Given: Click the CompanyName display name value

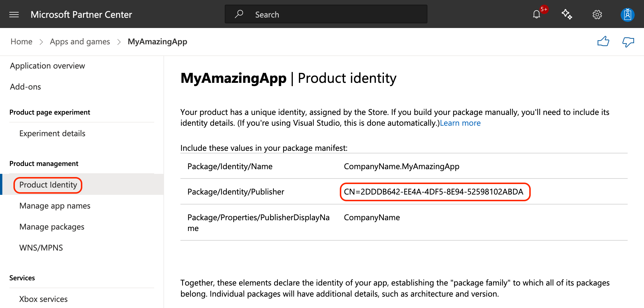Looking at the screenshot, I should point(372,217).
